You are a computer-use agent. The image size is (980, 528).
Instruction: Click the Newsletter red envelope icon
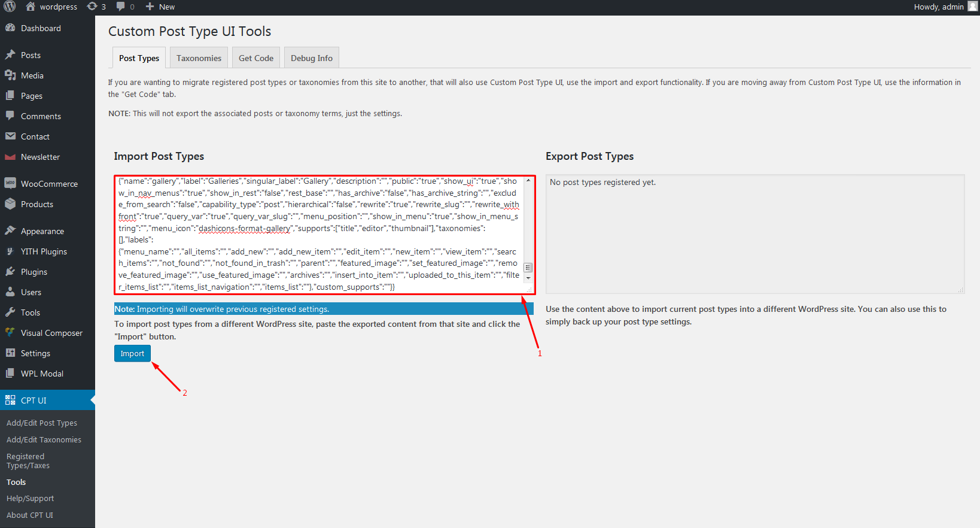[10, 157]
